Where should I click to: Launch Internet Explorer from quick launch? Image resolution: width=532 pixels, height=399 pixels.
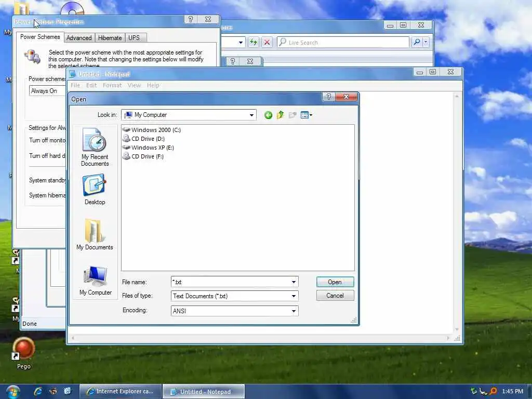37,391
